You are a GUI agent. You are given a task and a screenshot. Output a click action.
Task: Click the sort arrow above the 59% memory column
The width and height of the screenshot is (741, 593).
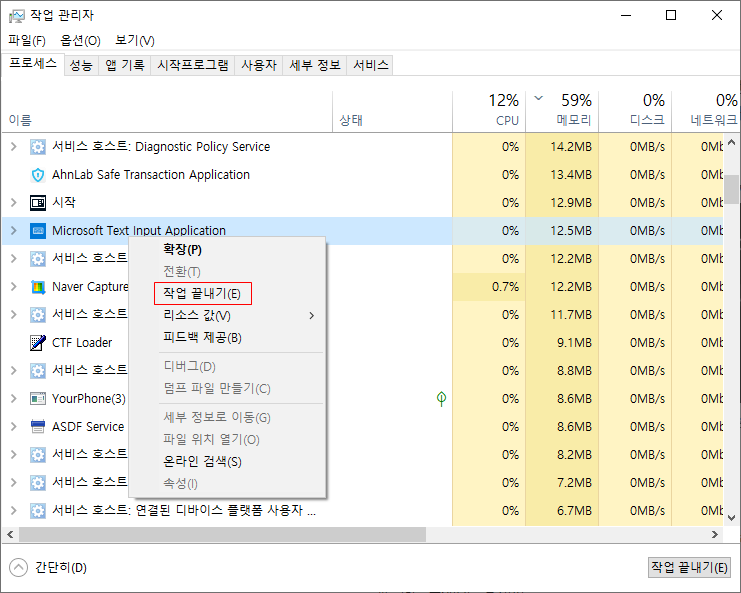(x=538, y=98)
